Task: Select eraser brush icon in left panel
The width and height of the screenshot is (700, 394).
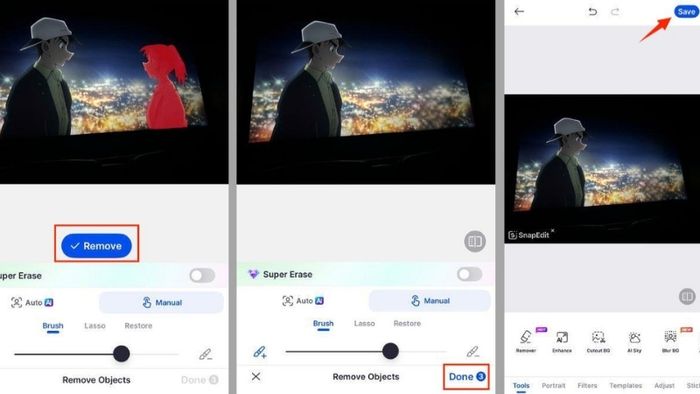Action: (205, 354)
